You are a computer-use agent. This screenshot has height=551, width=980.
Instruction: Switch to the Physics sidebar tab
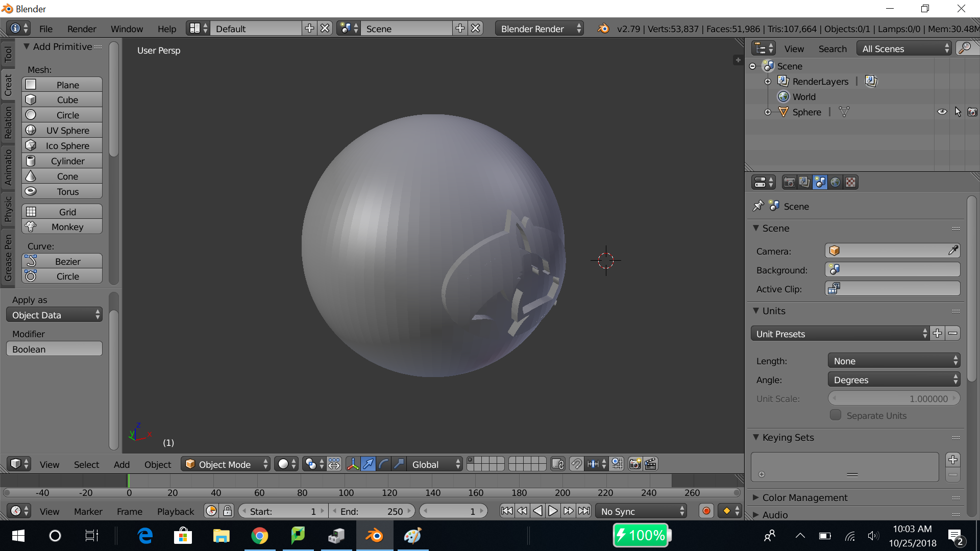8,209
